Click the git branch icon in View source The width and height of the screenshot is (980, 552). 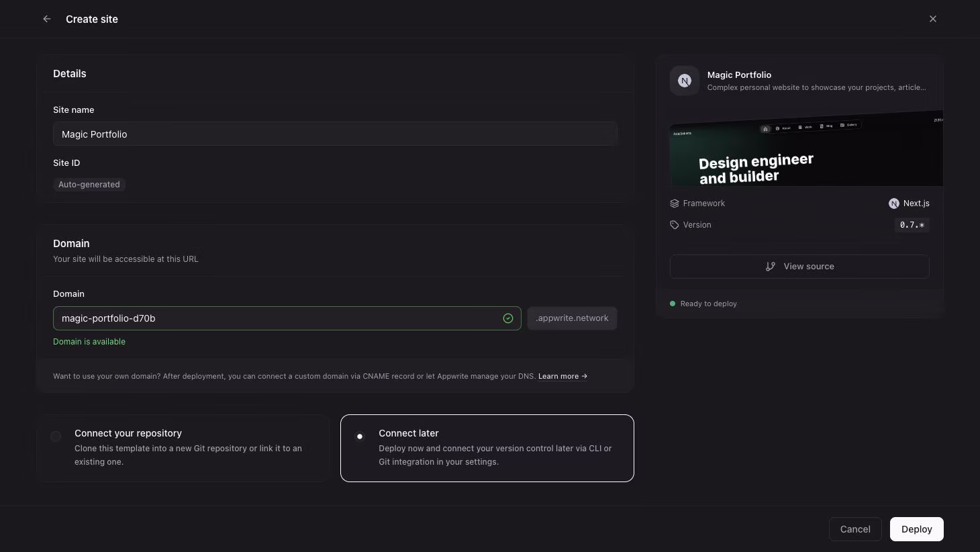point(771,267)
